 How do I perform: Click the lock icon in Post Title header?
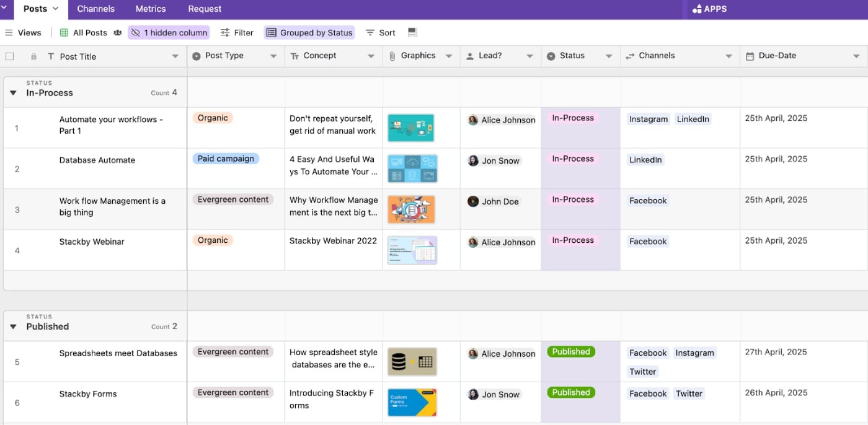[33, 56]
